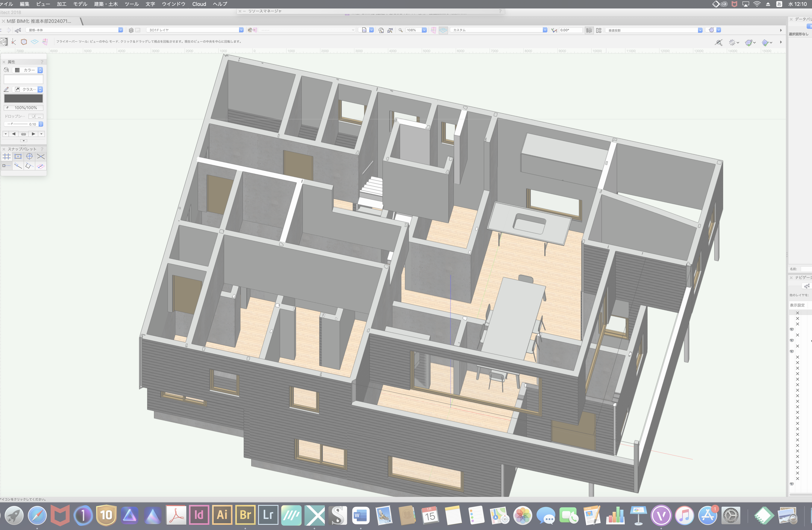Open the モデル menu

(x=80, y=4)
